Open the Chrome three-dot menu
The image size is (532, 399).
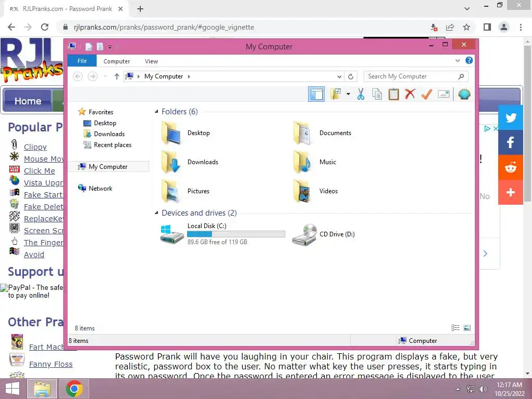point(521,27)
